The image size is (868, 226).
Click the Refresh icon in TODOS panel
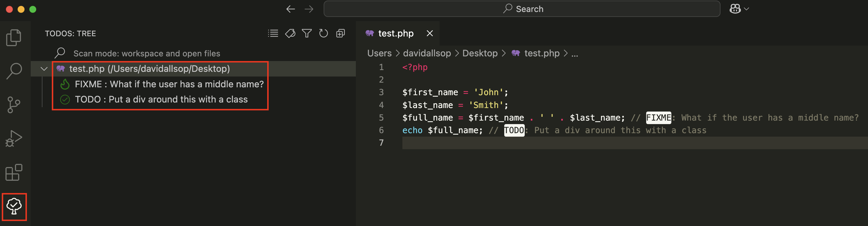tap(323, 33)
